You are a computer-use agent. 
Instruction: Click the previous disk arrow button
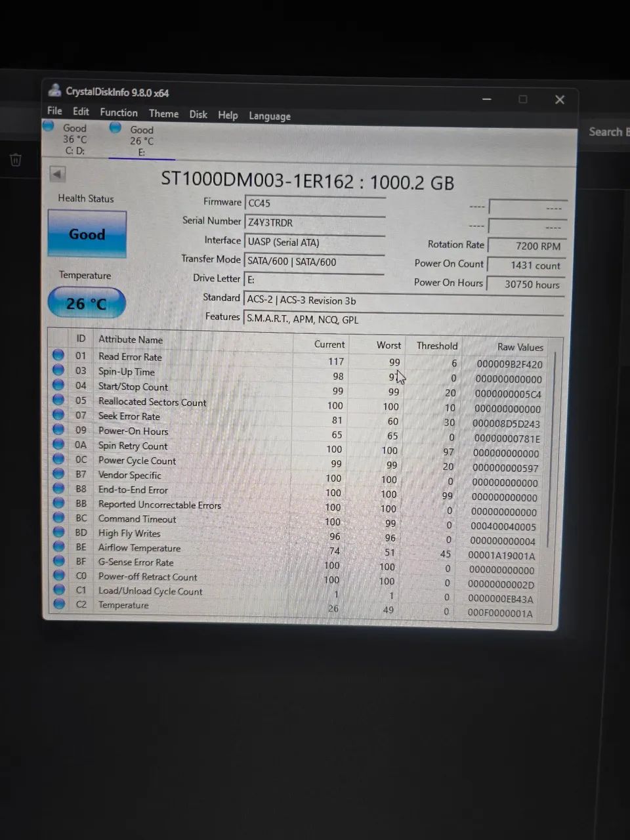tap(57, 174)
